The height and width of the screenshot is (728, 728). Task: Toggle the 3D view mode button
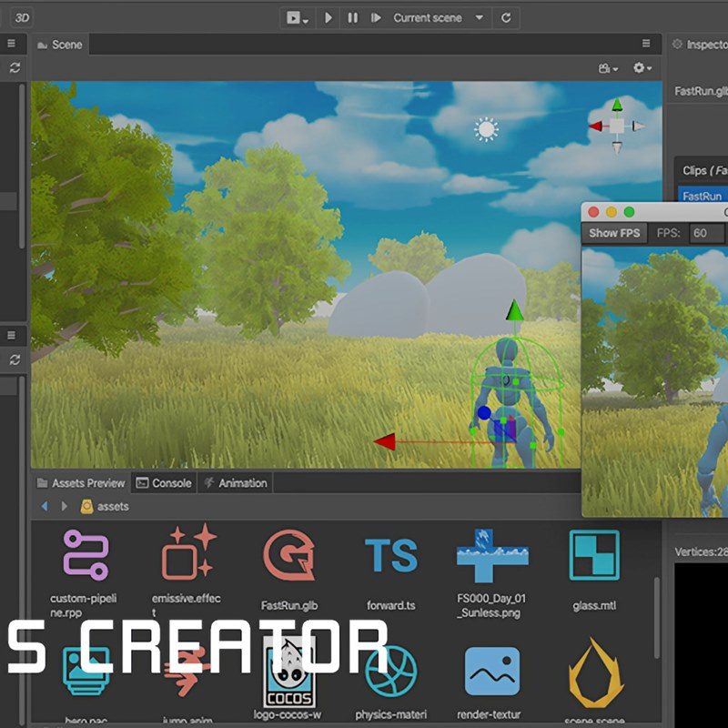coord(23,17)
